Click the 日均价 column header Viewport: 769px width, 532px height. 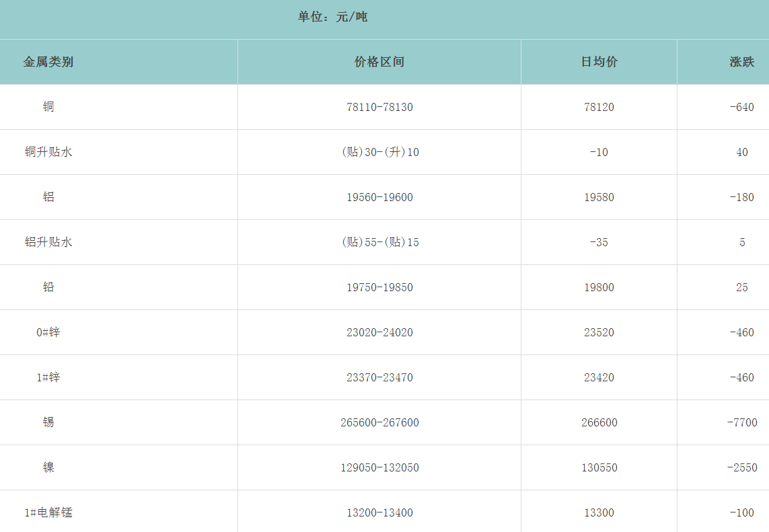[x=599, y=62]
